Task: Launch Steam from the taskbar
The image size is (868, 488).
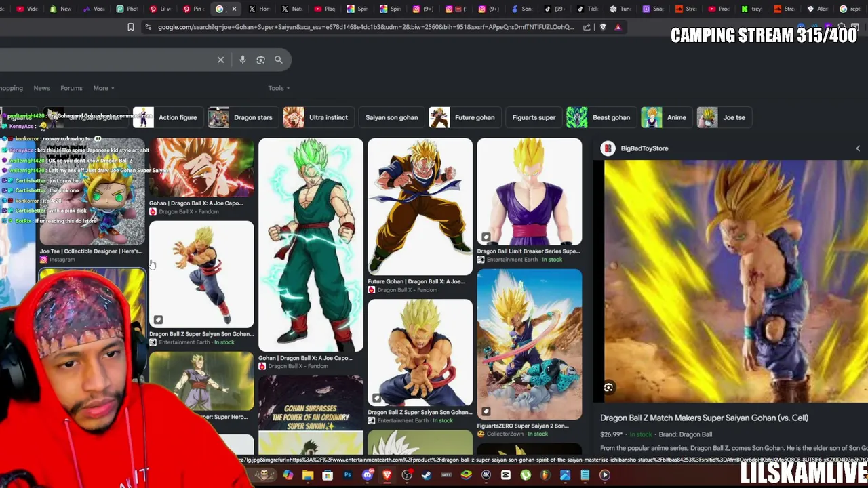Action: pos(427,475)
